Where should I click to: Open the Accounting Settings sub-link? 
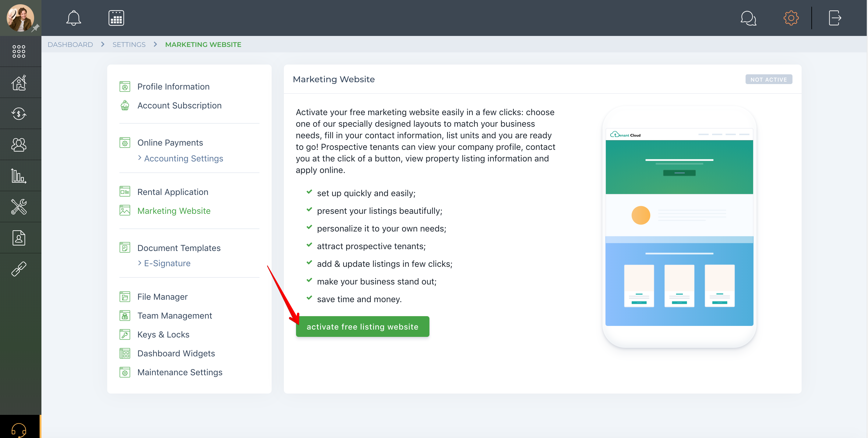click(183, 158)
